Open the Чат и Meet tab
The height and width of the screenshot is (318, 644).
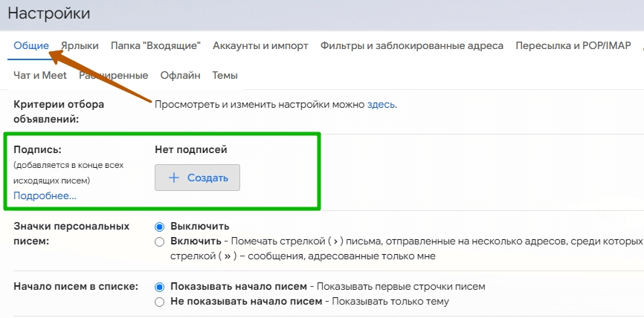coord(40,75)
